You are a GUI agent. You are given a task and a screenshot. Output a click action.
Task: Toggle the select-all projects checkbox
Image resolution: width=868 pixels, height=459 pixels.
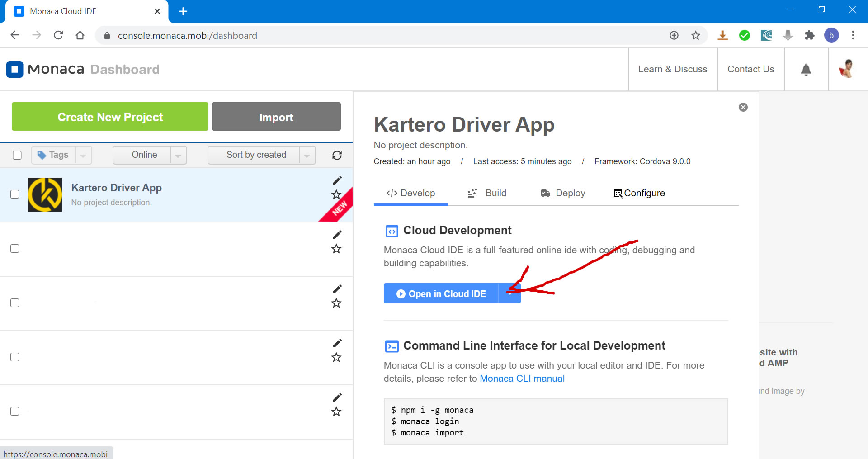[x=17, y=155]
